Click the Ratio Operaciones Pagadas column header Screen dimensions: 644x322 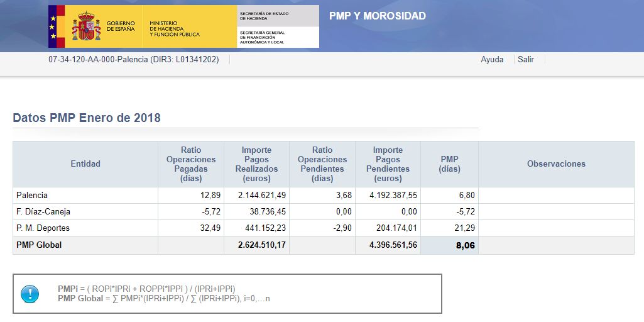(x=190, y=164)
